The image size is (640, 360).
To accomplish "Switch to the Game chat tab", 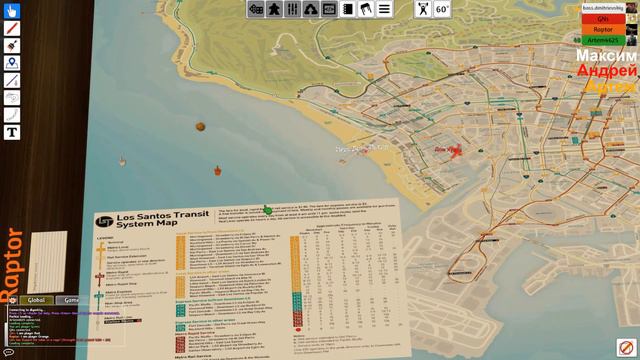I will point(71,300).
